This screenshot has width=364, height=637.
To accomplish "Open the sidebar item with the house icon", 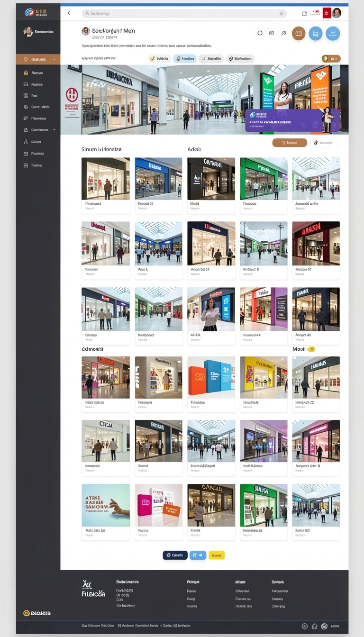I will pyautogui.click(x=38, y=73).
